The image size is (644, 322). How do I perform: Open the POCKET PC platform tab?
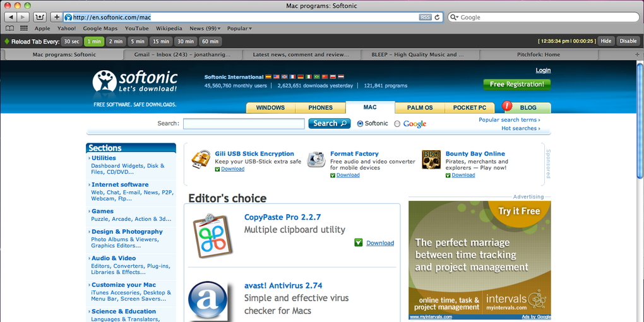pos(470,107)
